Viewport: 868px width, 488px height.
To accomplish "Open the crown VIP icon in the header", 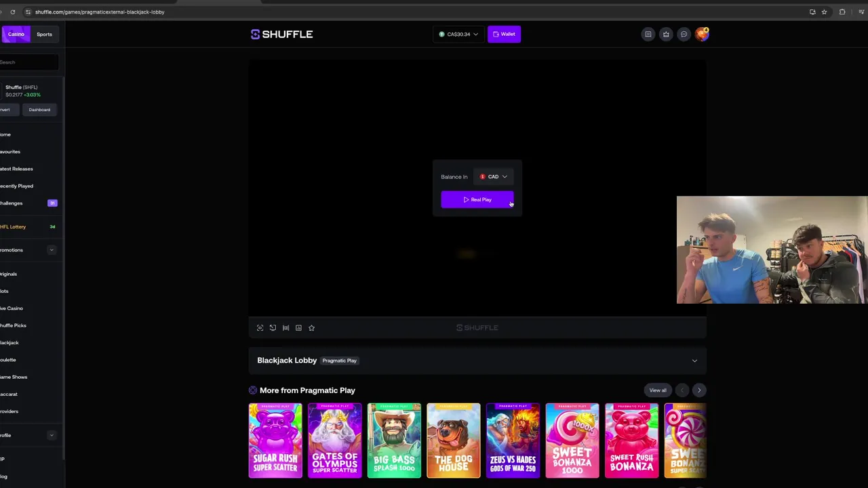I will point(666,34).
